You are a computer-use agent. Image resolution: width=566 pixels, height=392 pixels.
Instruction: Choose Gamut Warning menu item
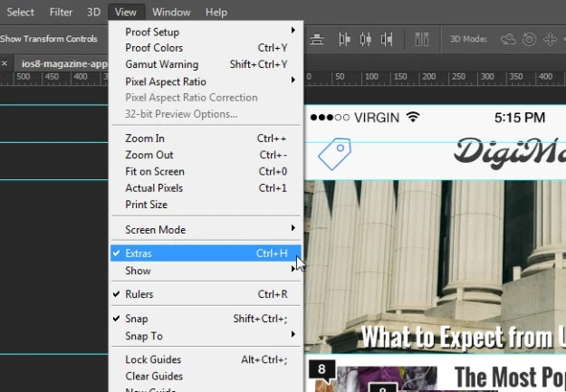click(x=206, y=64)
